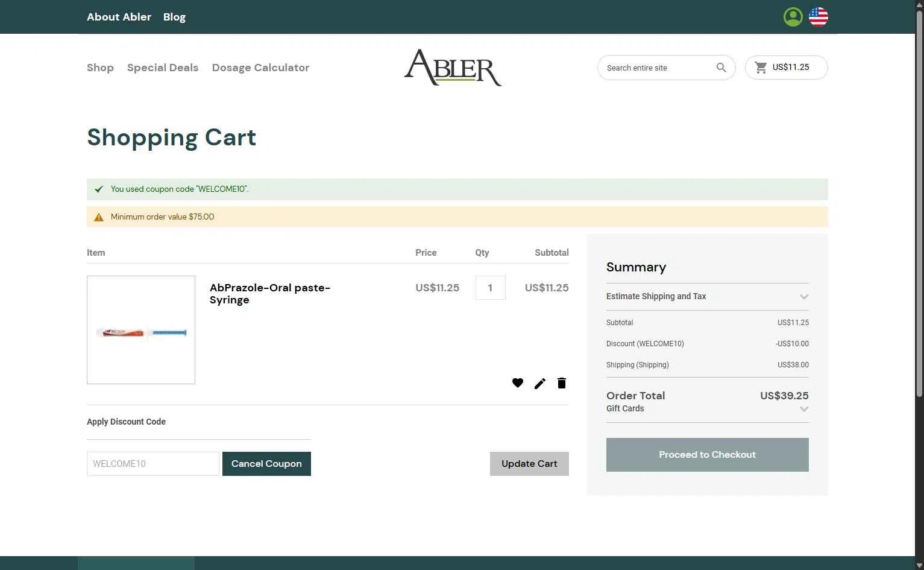Click Proceed to Checkout button

point(707,455)
